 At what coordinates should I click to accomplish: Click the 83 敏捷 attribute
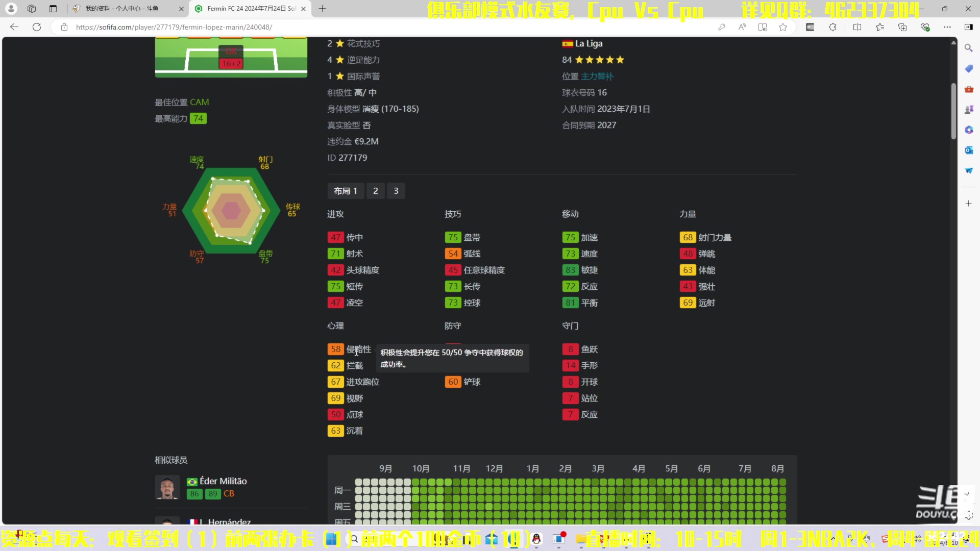(580, 270)
